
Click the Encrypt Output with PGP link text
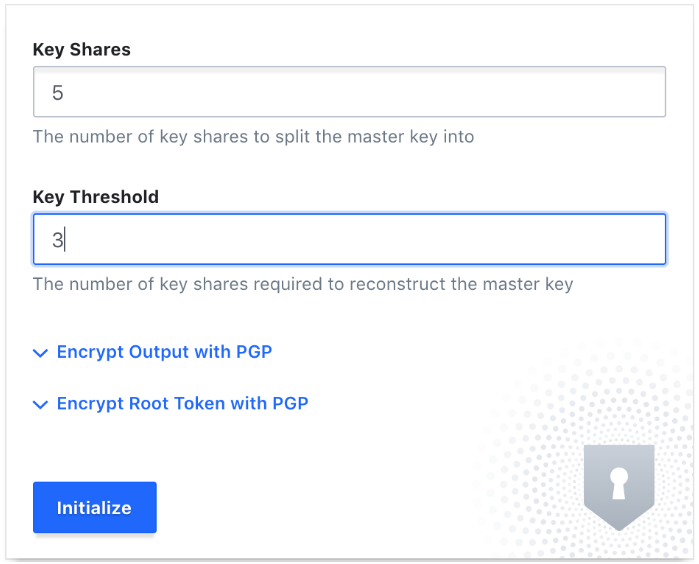coord(164,352)
